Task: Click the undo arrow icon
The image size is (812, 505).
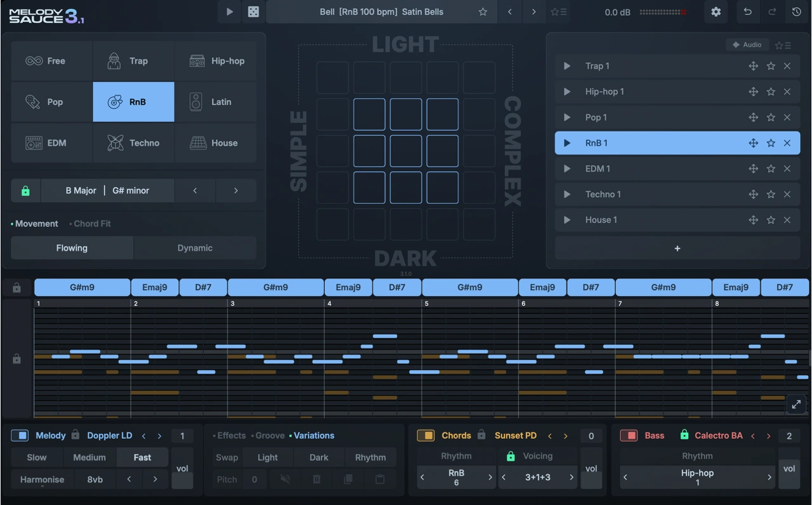Action: click(747, 11)
